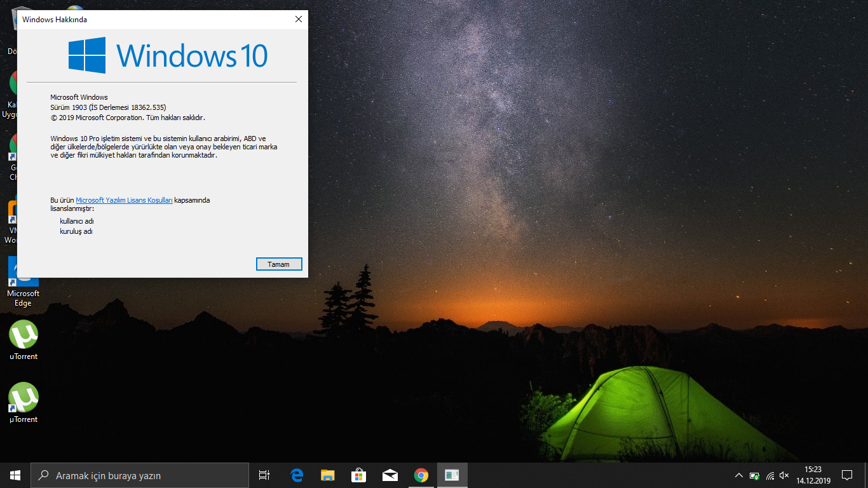
Task: Open Task View from the taskbar
Action: [264, 475]
